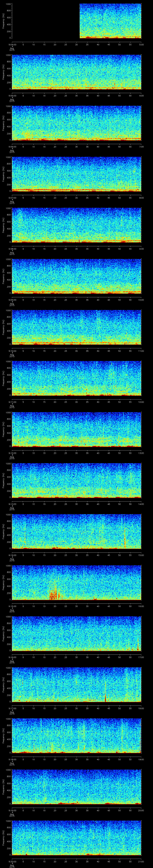
Task: Click the 45-second tick under 9:06:00 spectrogram
Action: [109, 147]
